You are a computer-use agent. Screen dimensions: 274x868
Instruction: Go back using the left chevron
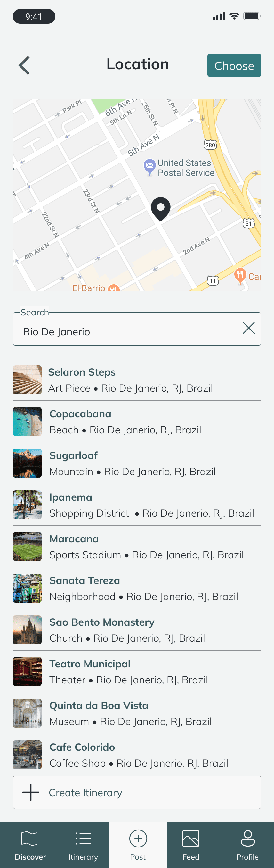(x=24, y=65)
